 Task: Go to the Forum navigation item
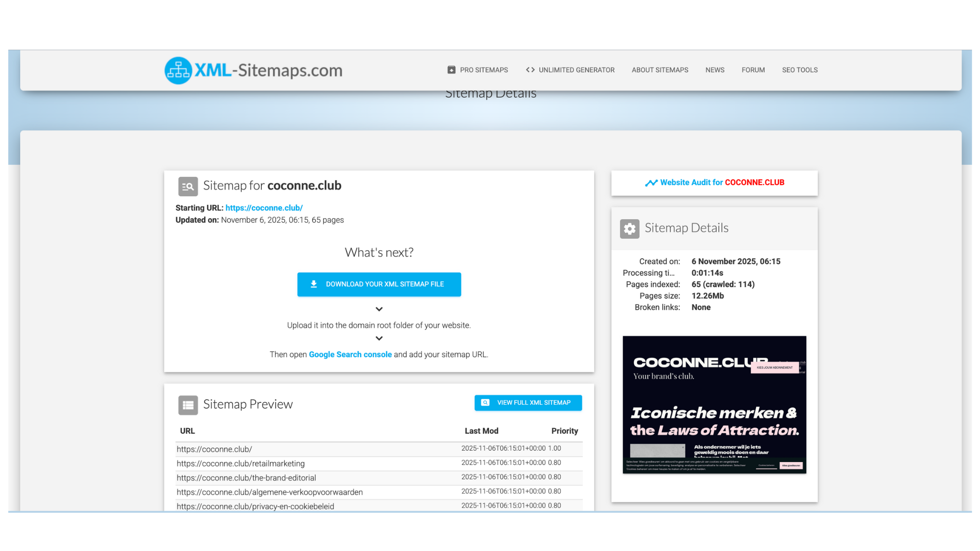753,70
